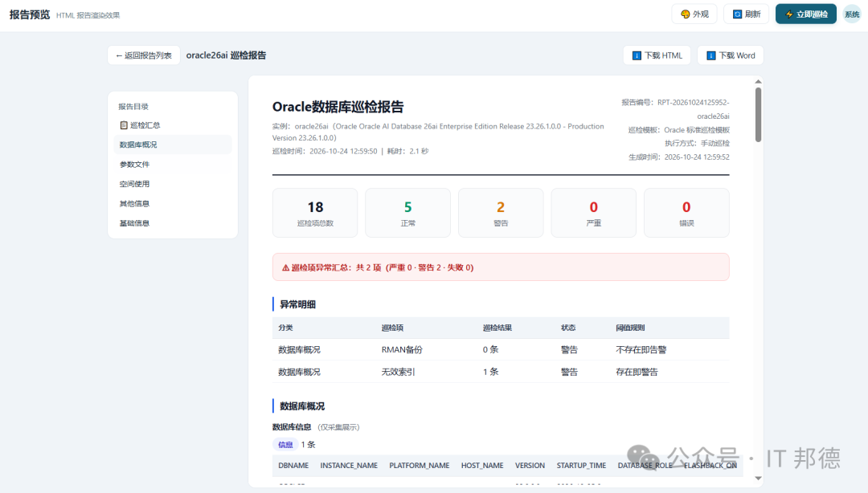This screenshot has width=868, height=493.
Task: Click the STARTUP_TIME column header
Action: point(581,466)
